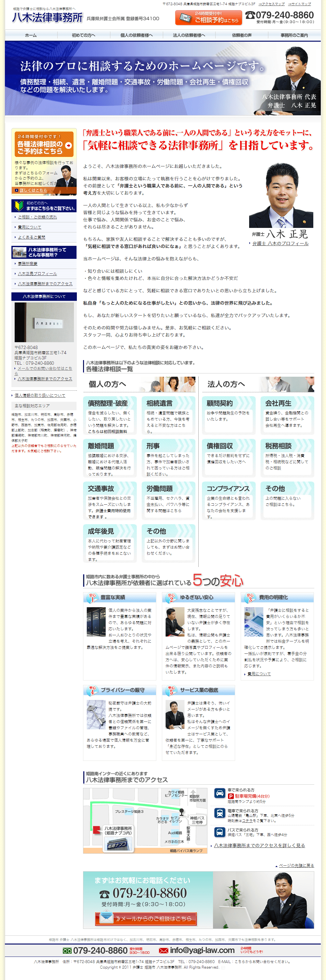Click the red parking P icon
Image resolution: width=326 pixels, height=980 pixels.
coord(231,796)
